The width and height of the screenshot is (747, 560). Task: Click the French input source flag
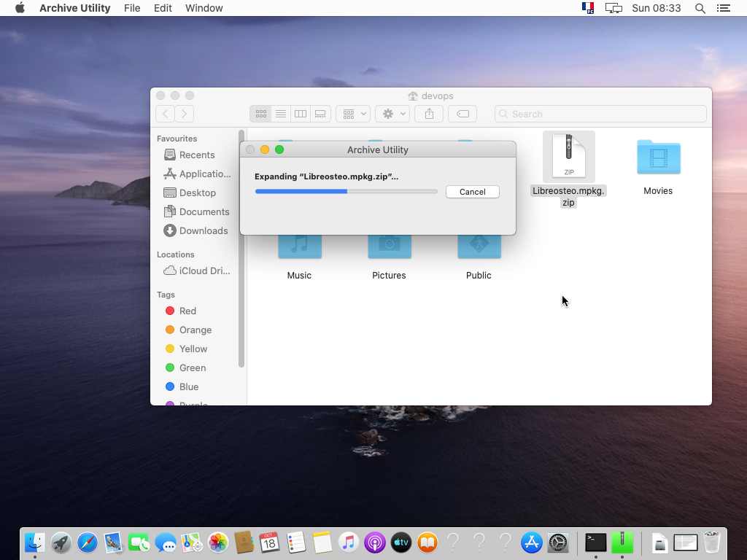click(588, 8)
